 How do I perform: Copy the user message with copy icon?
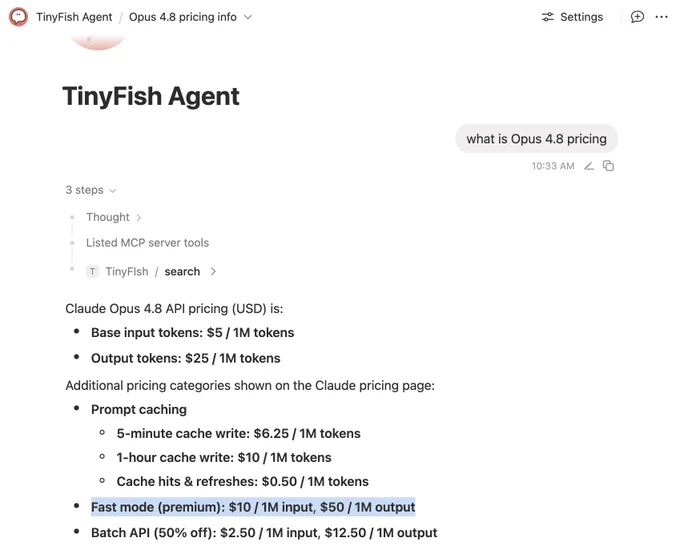608,166
